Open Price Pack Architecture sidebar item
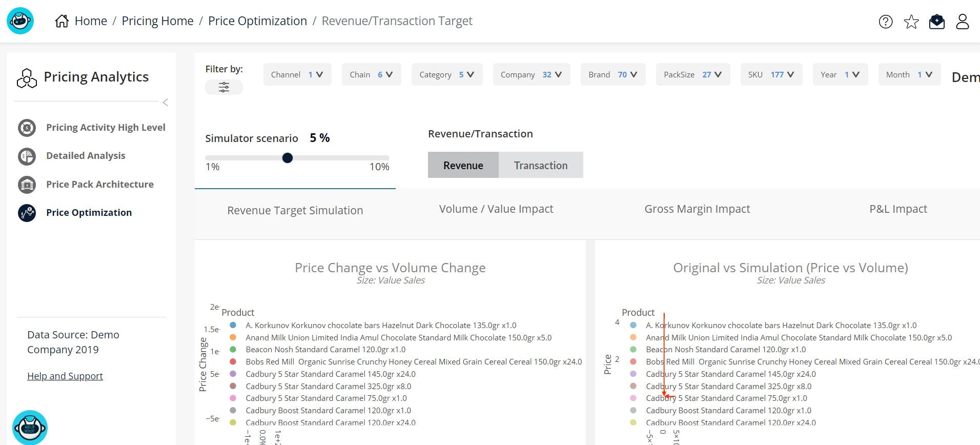Screen dimensions: 980x445 pos(99,184)
